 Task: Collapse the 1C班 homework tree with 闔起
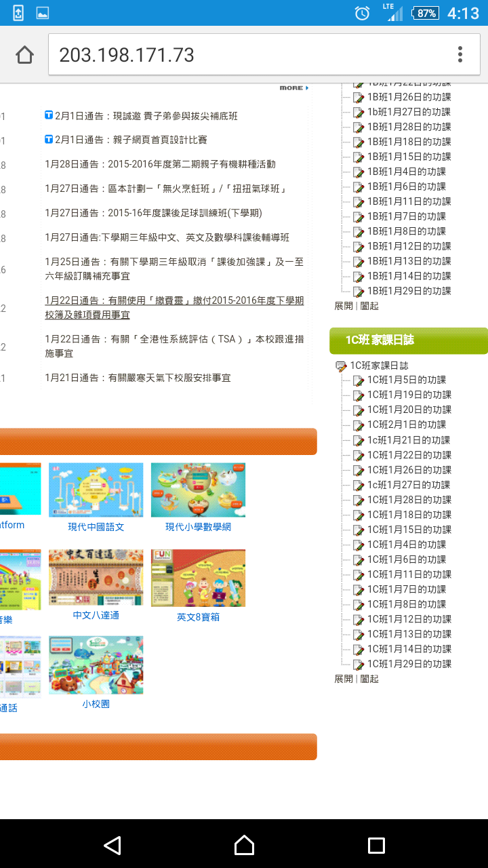[369, 679]
